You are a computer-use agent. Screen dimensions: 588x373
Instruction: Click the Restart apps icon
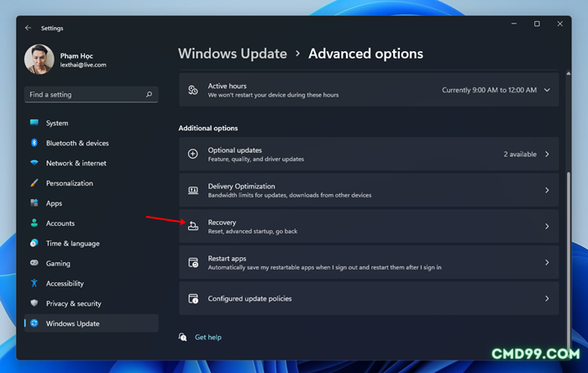192,262
